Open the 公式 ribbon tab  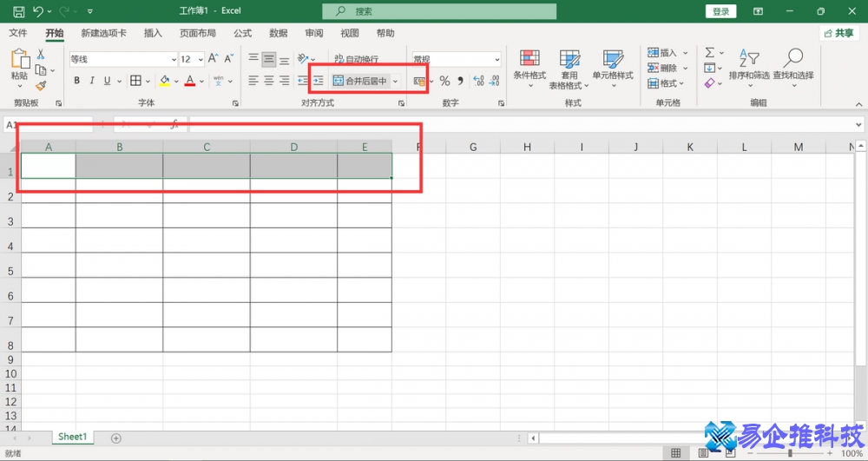pos(242,33)
